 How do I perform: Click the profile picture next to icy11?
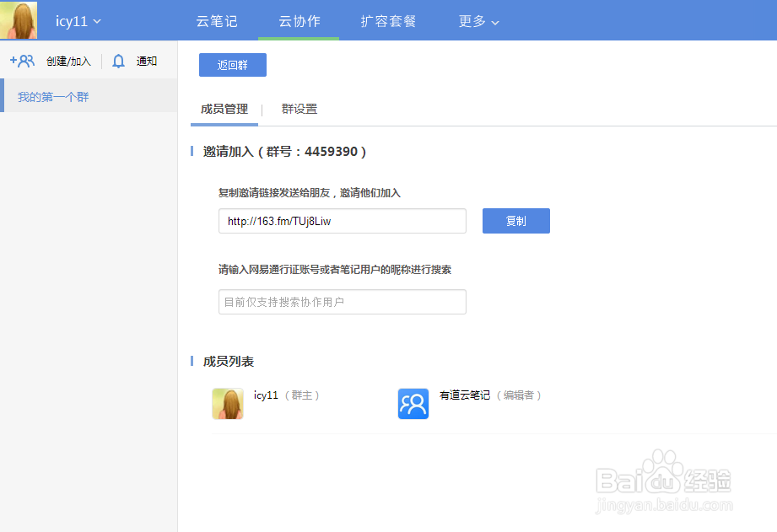(x=18, y=19)
